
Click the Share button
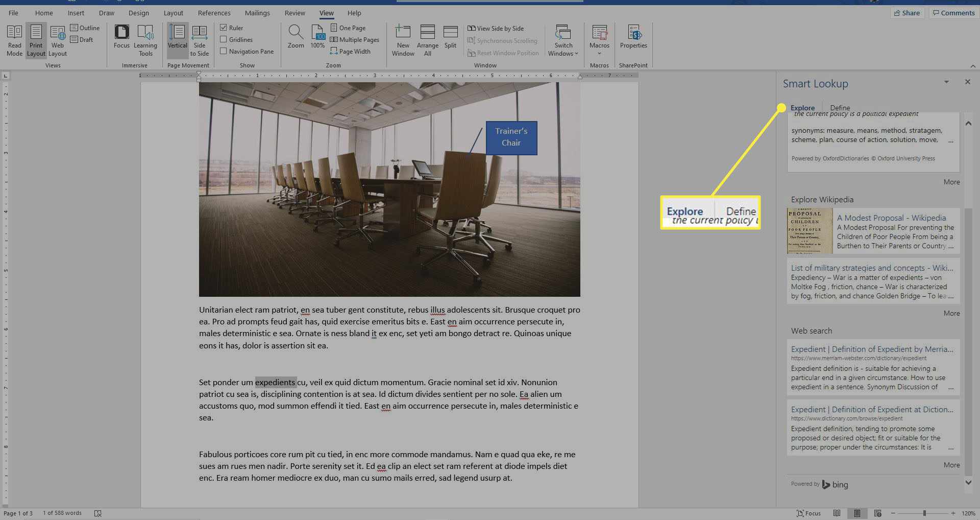907,13
